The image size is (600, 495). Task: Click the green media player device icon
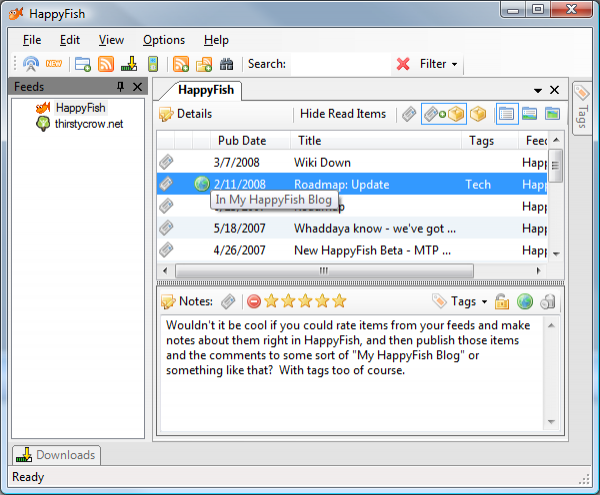coord(153,64)
